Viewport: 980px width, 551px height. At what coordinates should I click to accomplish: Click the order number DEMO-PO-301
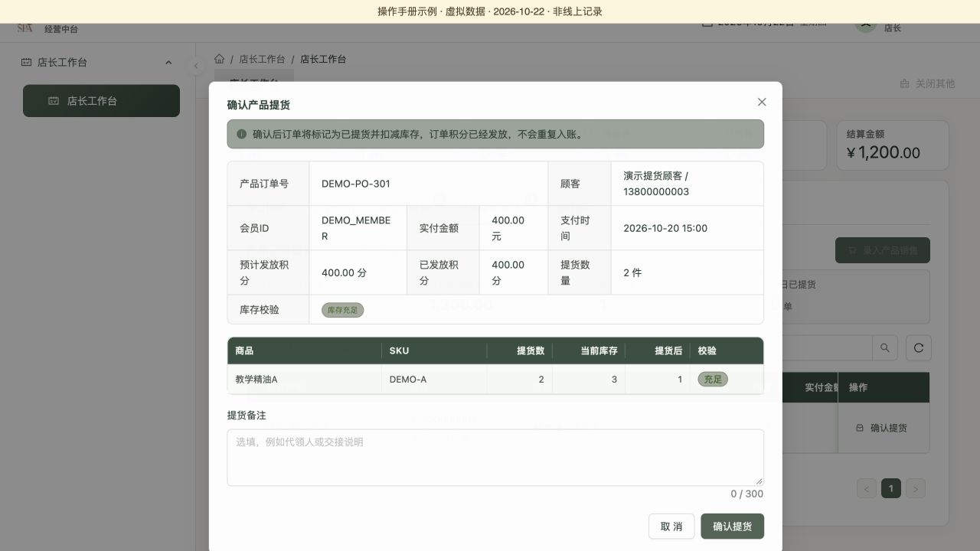(x=355, y=184)
